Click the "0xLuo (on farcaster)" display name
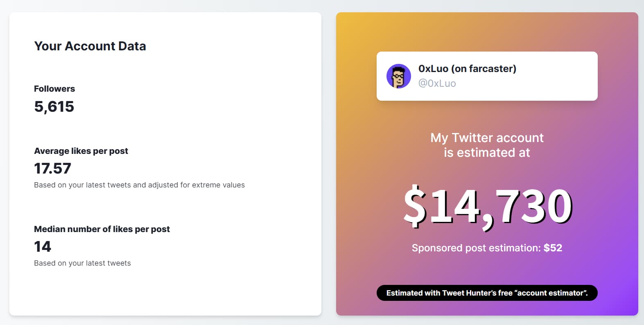 (467, 69)
